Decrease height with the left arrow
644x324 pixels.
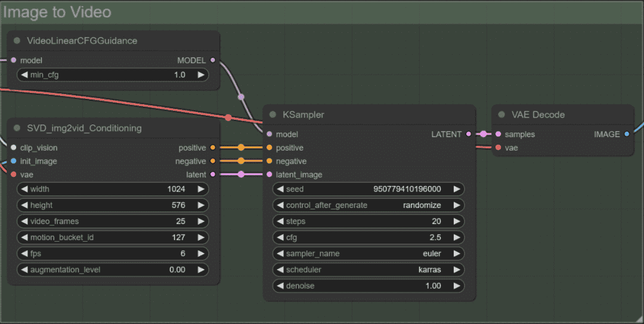(x=24, y=205)
